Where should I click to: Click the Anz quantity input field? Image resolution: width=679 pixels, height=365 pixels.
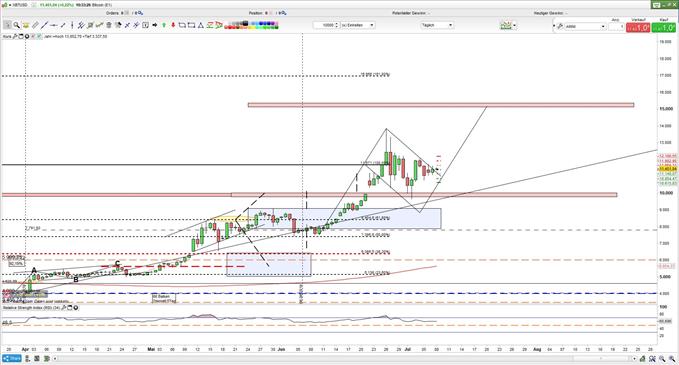point(616,26)
